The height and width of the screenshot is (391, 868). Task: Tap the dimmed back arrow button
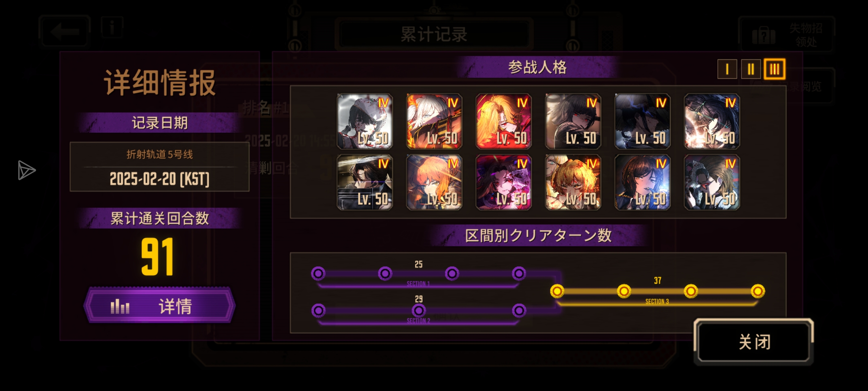[x=64, y=31]
